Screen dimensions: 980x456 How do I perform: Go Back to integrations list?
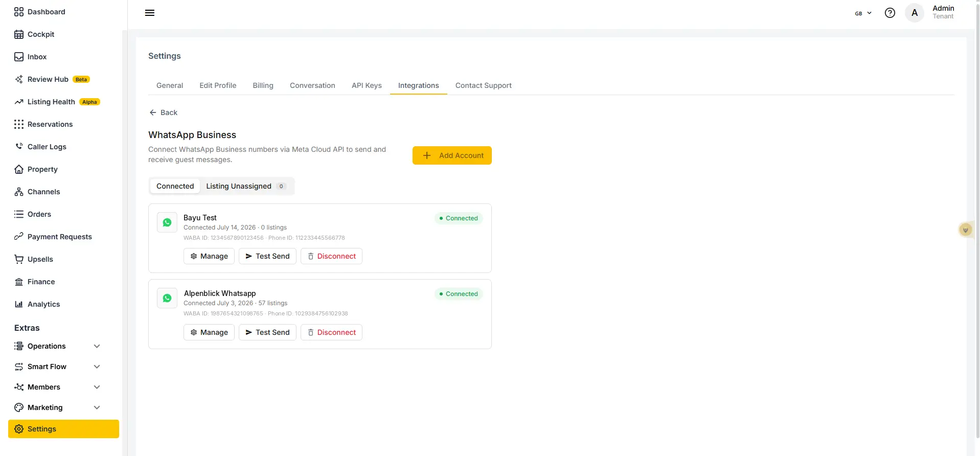[163, 112]
